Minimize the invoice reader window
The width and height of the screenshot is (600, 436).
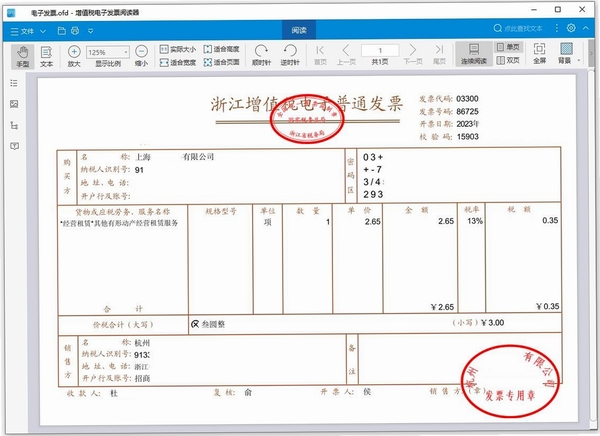coord(534,10)
